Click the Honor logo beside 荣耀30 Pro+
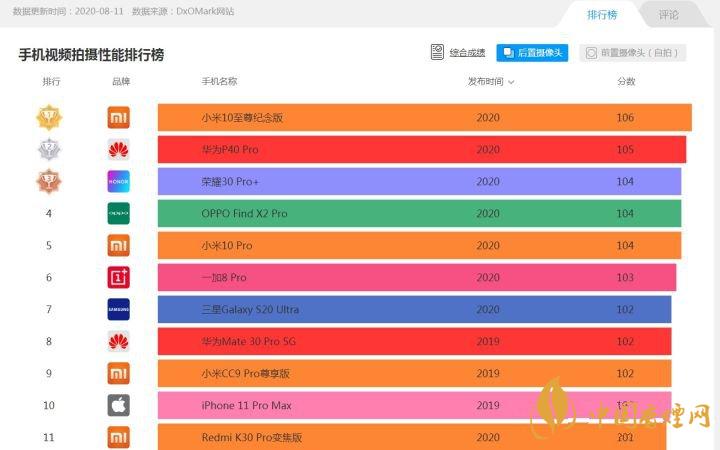This screenshot has width=720, height=450. (x=119, y=182)
